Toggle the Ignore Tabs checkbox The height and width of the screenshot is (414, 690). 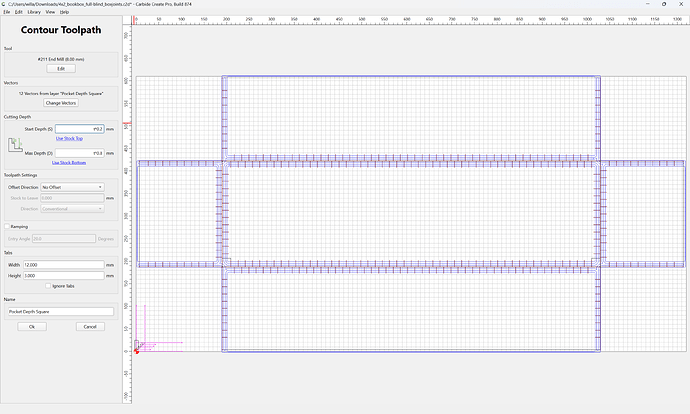tap(48, 286)
